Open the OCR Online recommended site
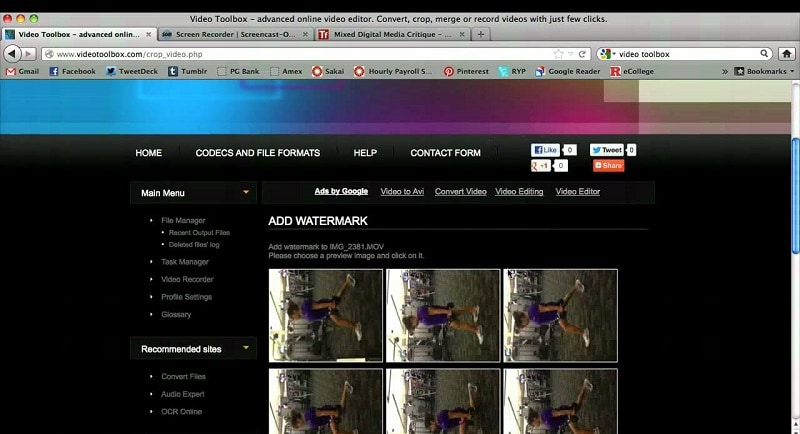Viewport: 800px width, 434px height. [x=181, y=412]
